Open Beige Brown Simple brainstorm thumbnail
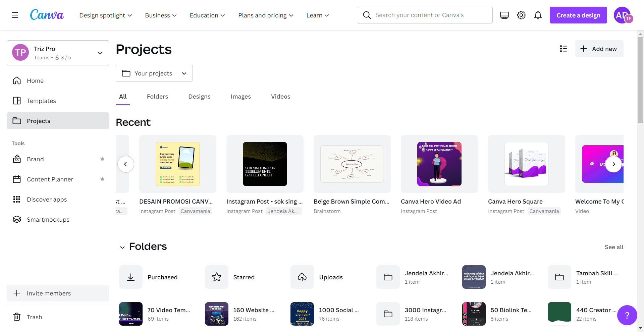 click(352, 164)
